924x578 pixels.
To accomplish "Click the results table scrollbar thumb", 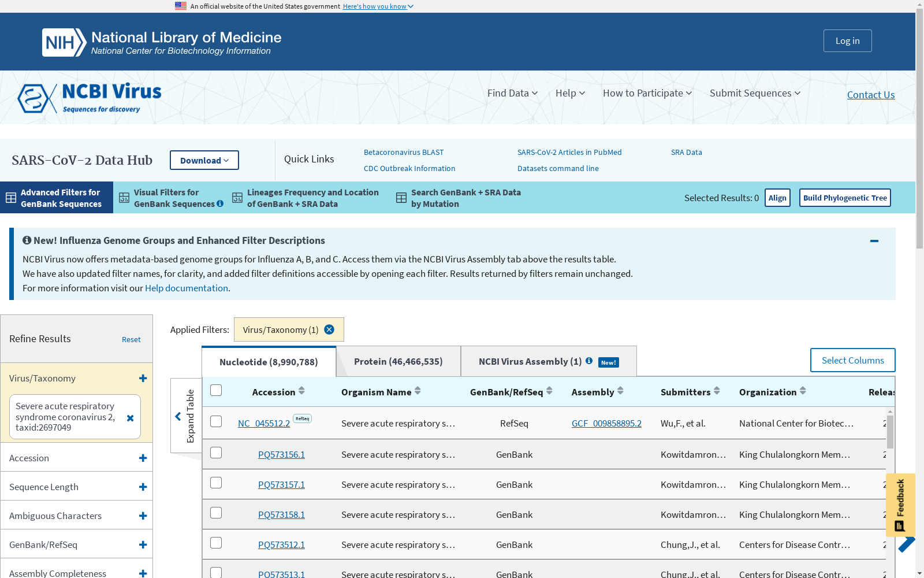I will 890,431.
